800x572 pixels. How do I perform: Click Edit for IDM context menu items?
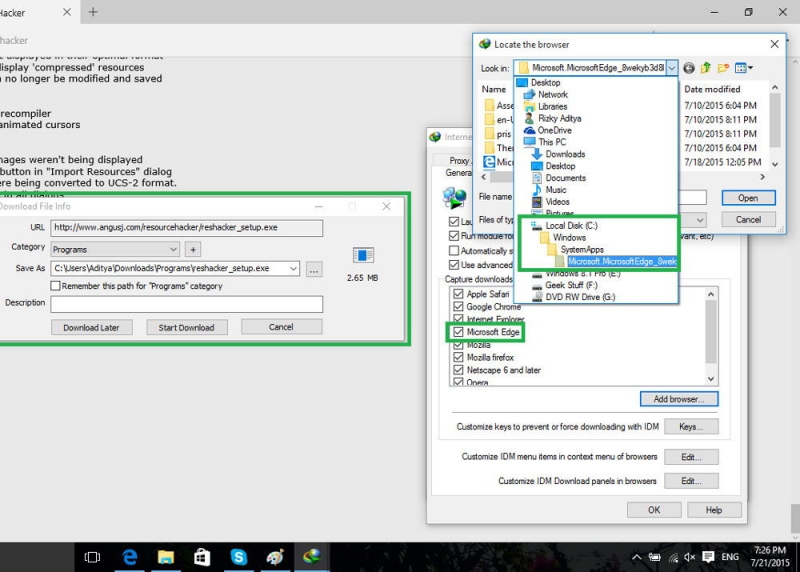point(691,457)
